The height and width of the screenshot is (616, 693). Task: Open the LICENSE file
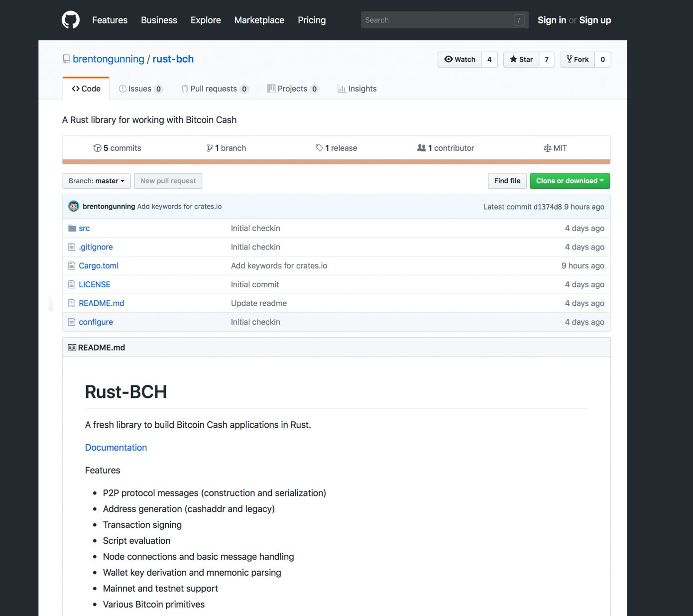point(95,284)
